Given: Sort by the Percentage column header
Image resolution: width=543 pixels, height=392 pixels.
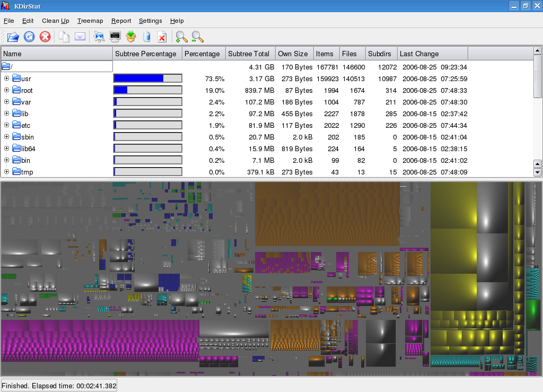Looking at the screenshot, I should click(204, 54).
